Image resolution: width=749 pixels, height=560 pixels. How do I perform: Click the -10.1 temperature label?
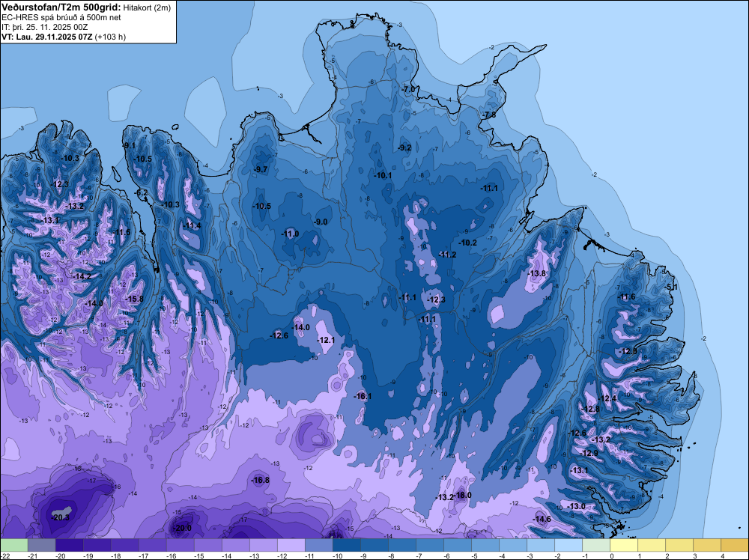pyautogui.click(x=383, y=176)
